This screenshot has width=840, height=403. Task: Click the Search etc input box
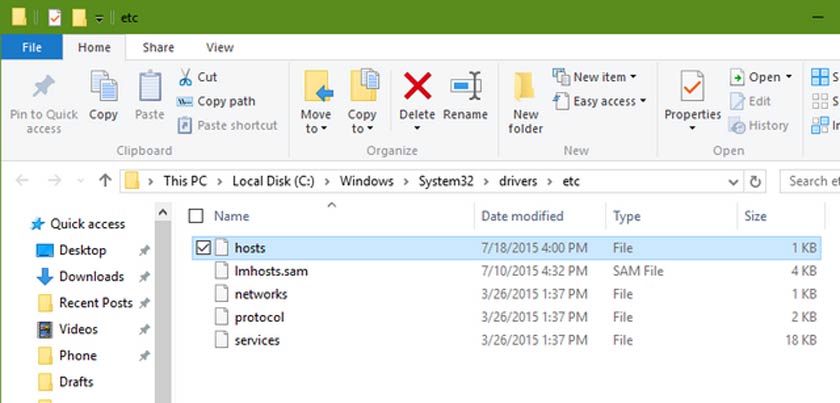click(810, 181)
